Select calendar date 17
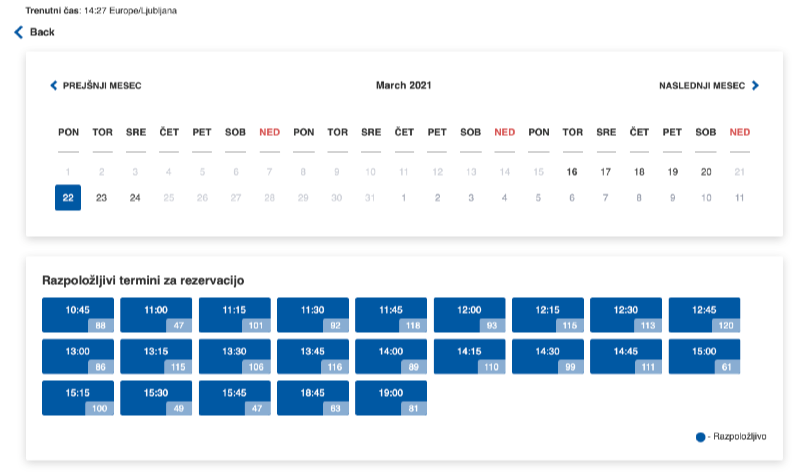 pyautogui.click(x=606, y=172)
